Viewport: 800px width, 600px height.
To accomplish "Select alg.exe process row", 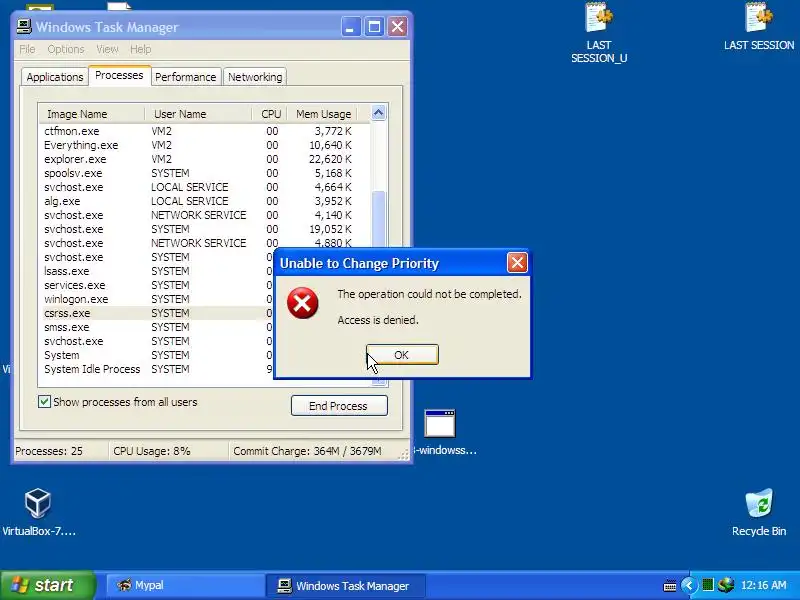I will (x=204, y=201).
